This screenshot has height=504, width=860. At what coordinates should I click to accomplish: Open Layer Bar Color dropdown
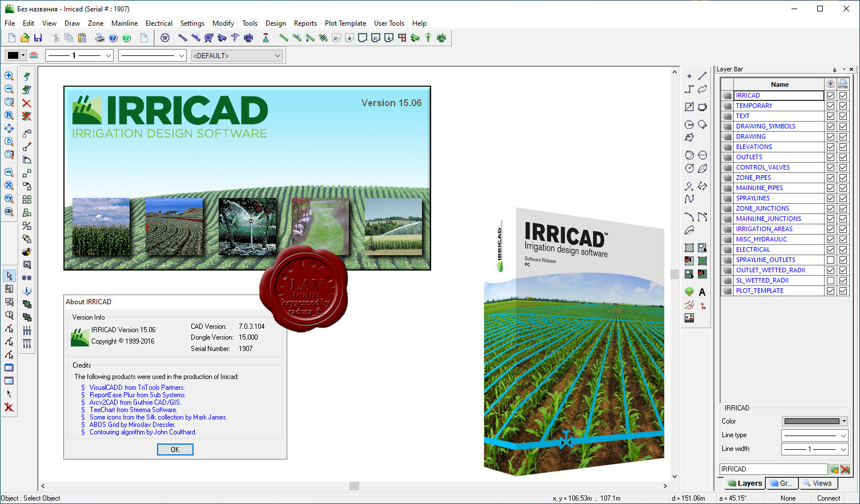pyautogui.click(x=844, y=421)
